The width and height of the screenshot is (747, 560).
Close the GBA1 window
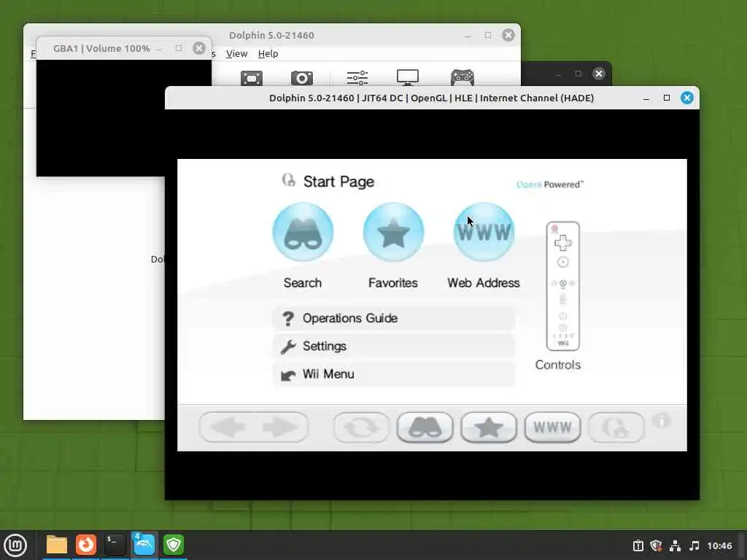(x=199, y=48)
